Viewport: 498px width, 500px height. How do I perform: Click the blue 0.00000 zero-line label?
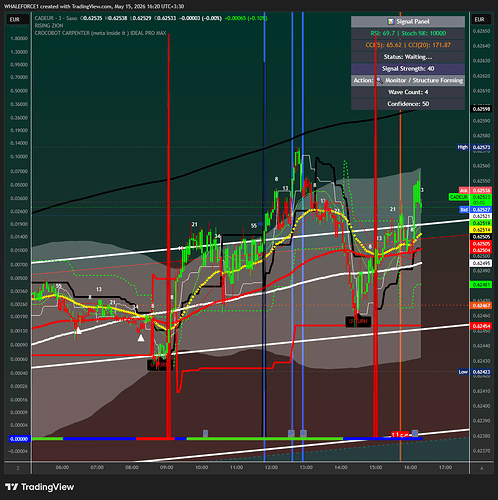click(x=19, y=439)
